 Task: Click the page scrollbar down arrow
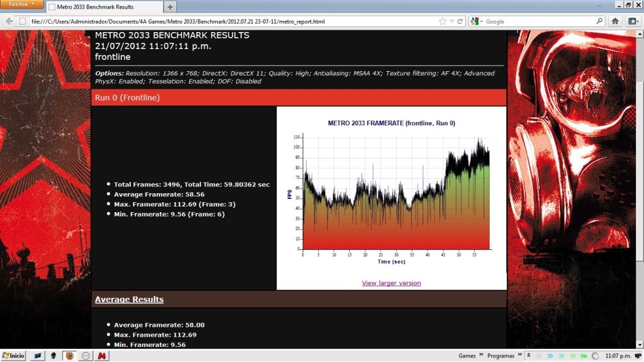[640, 344]
